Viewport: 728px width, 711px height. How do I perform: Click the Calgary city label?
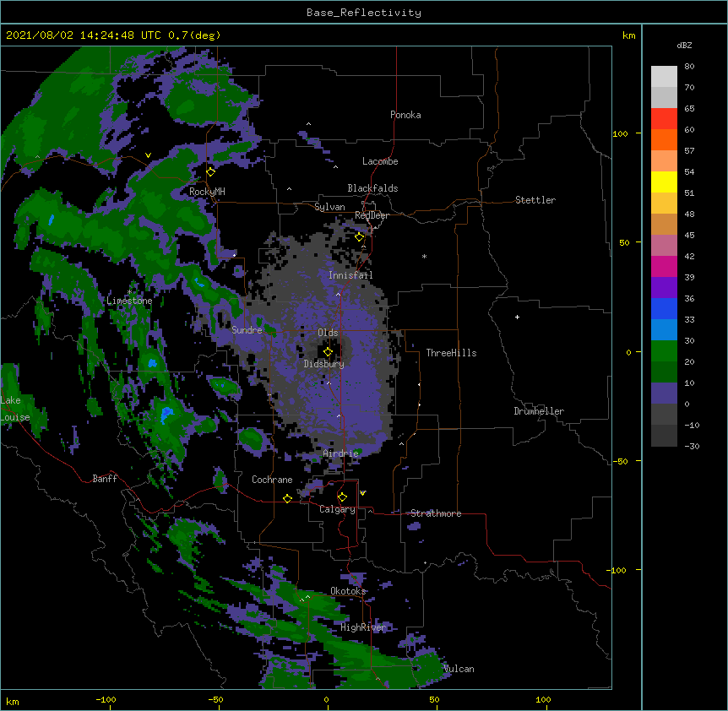click(x=337, y=509)
